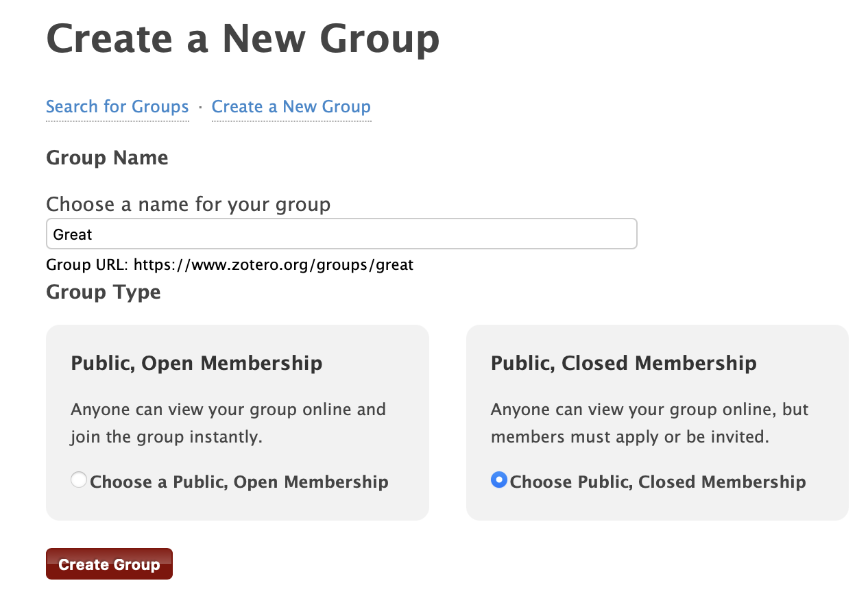Image resolution: width=868 pixels, height=596 pixels.
Task: Click 'Anyone can view your group online and' text
Action: 228,410
